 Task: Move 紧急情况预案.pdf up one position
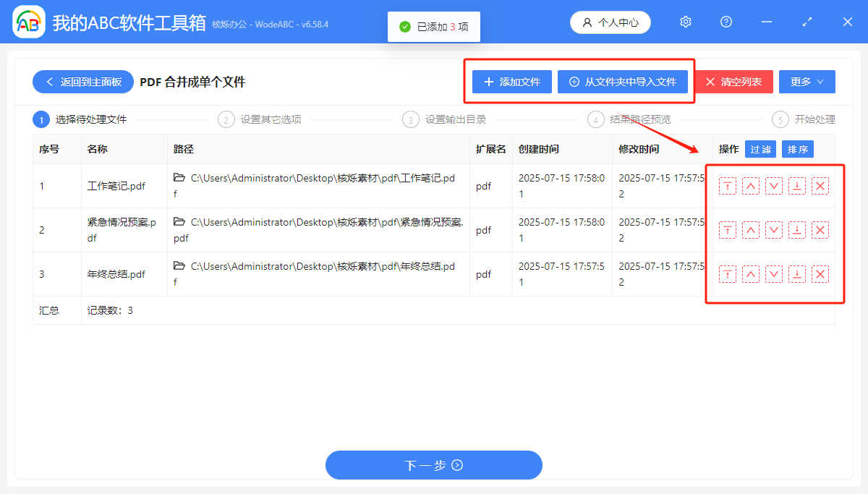point(751,230)
